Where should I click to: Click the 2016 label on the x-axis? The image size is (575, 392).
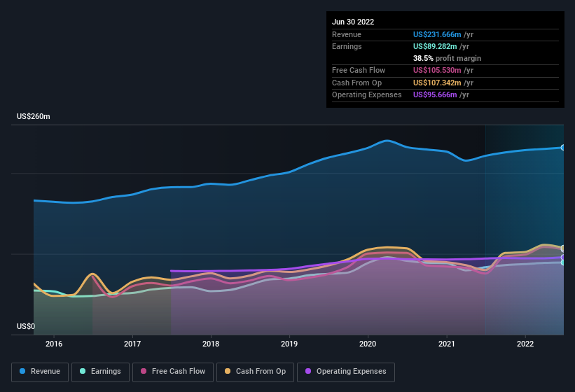pyautogui.click(x=54, y=344)
